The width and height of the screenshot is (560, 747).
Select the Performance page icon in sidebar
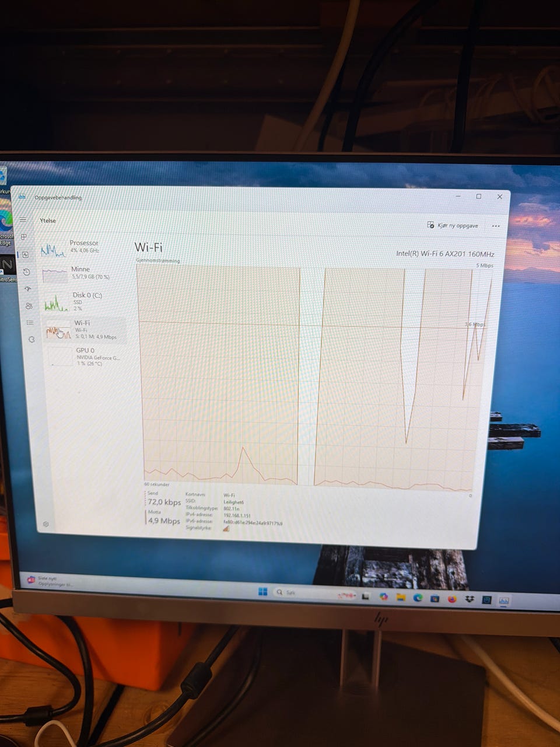tap(25, 255)
